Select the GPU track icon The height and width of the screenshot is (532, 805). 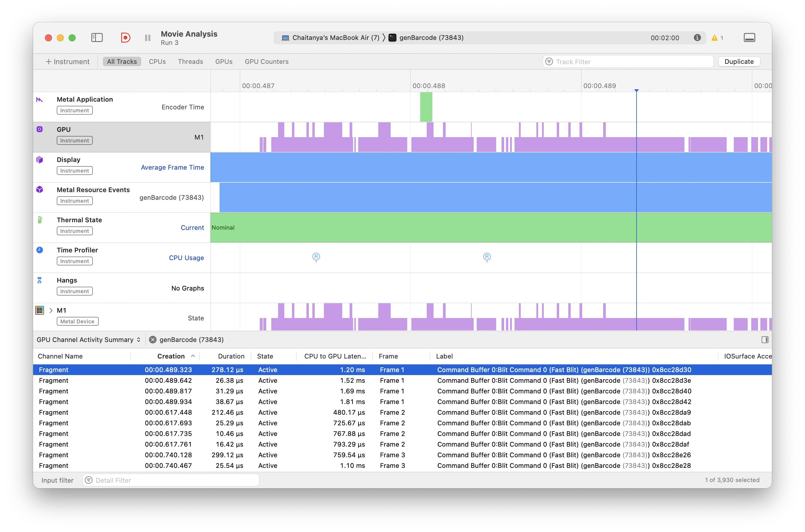(40, 129)
